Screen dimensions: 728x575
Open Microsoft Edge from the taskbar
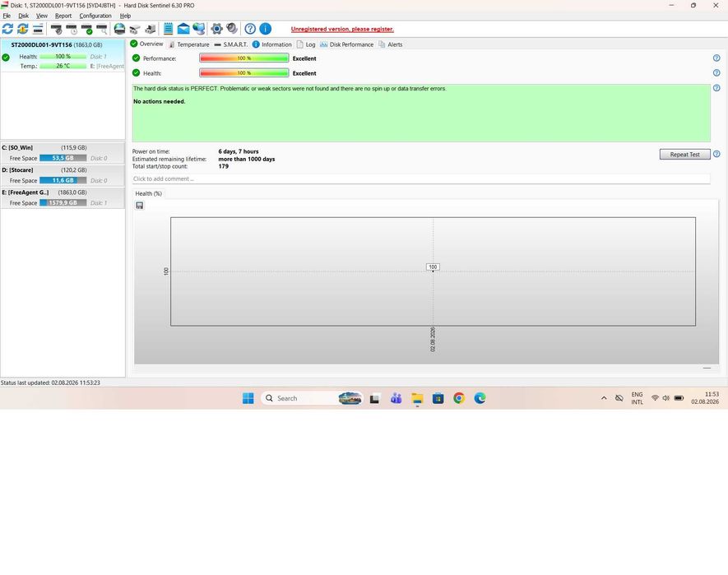480,398
